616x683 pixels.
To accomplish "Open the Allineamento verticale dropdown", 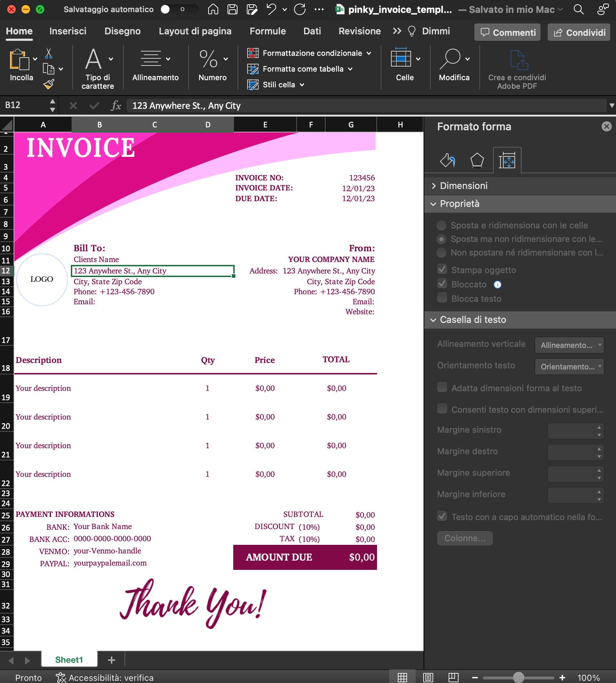I will 569,345.
